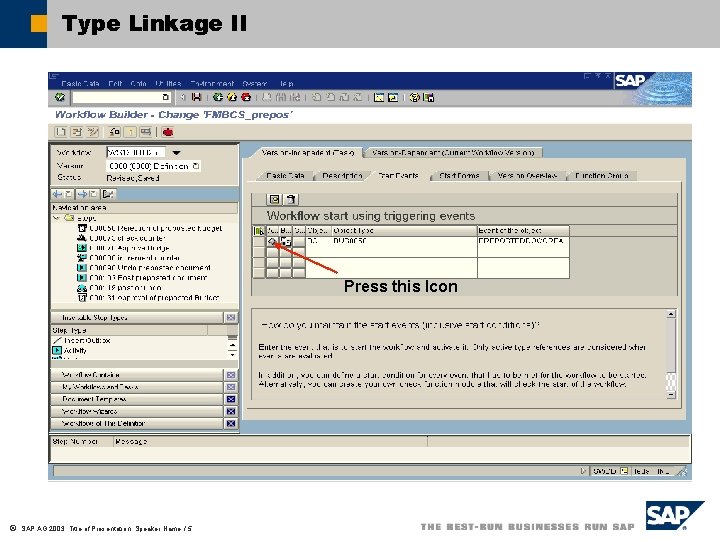Click the Workflow Container tray header
Screen dimensions: 720x540
pos(137,375)
